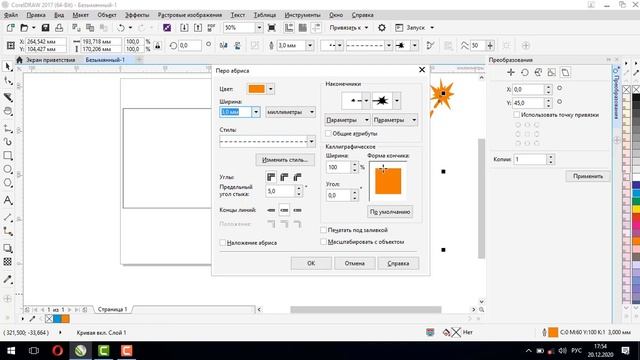The image size is (640, 360).
Task: Toggle the lock ratio padlock icon
Action: 158,45
